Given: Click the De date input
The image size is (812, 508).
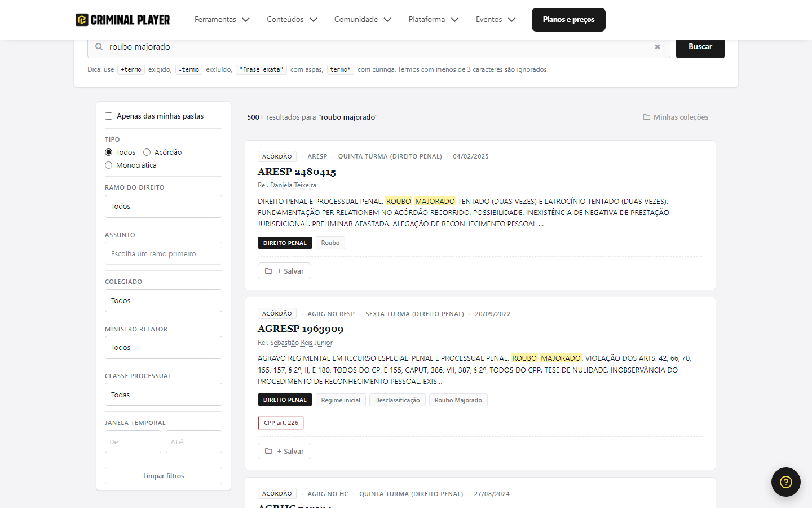Looking at the screenshot, I should [133, 441].
